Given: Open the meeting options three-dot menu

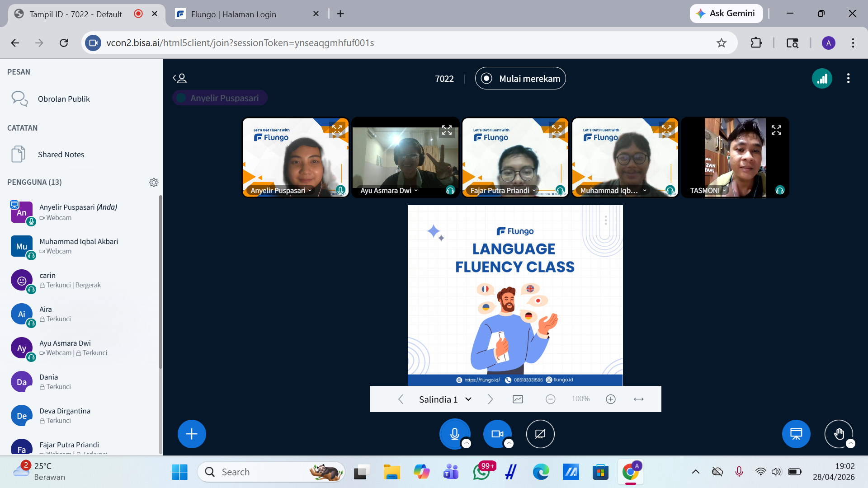Looking at the screenshot, I should 848,79.
